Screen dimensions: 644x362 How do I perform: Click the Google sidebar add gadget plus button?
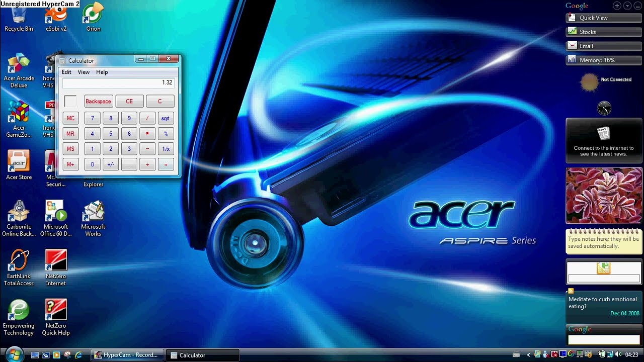617,6
